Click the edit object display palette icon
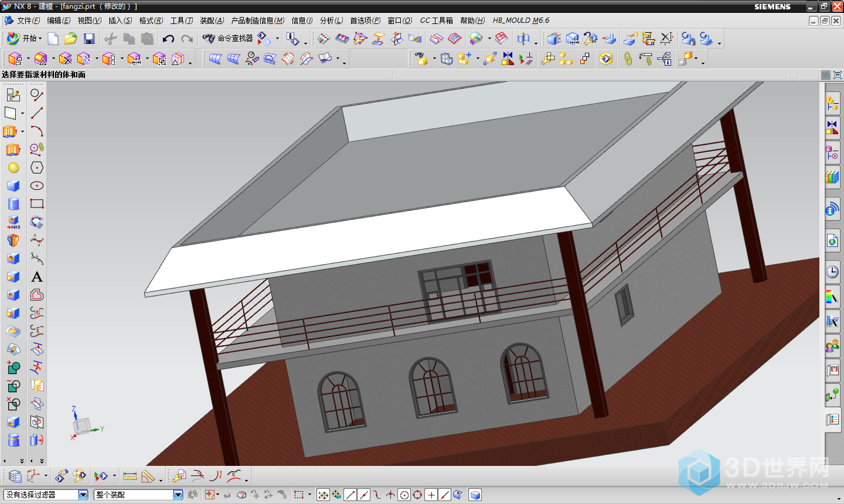The image size is (844, 504). [79, 476]
